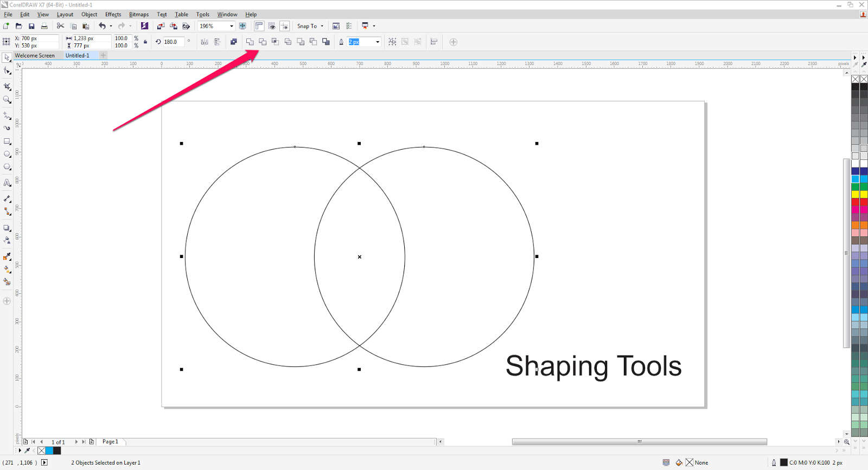Select the Text tool
Image resolution: width=868 pixels, height=470 pixels.
pyautogui.click(x=7, y=183)
